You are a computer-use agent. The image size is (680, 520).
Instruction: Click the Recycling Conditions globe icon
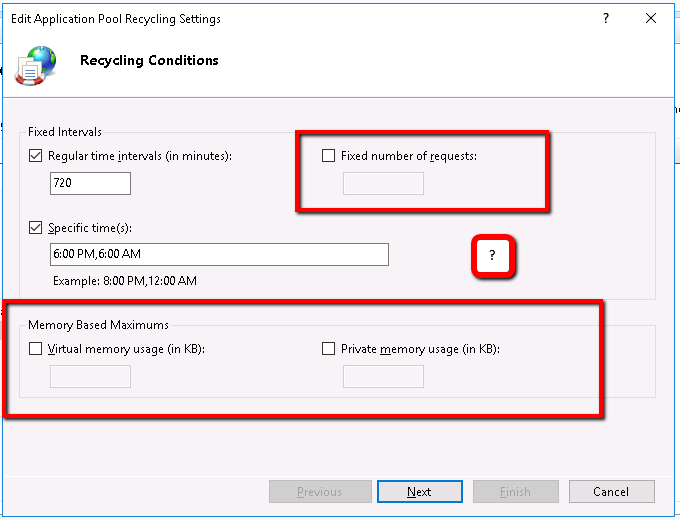[36, 65]
